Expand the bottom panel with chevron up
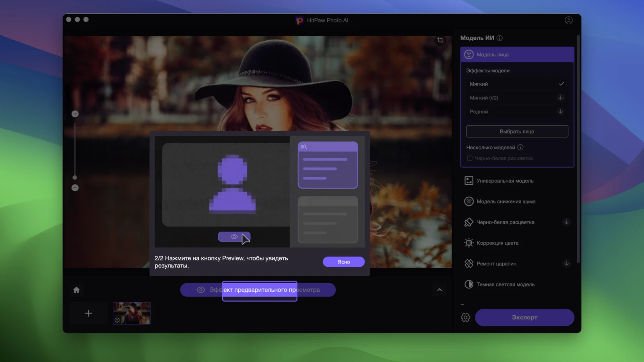This screenshot has height=362, width=644. pos(440,290)
